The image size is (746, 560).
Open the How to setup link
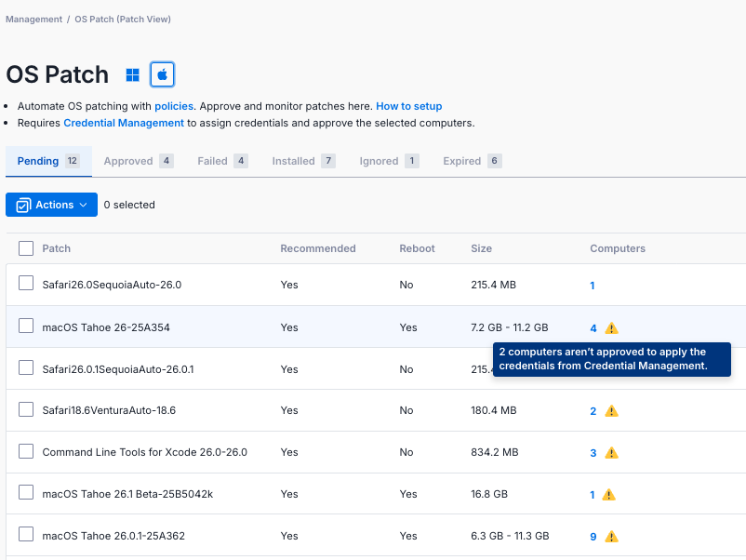(408, 106)
